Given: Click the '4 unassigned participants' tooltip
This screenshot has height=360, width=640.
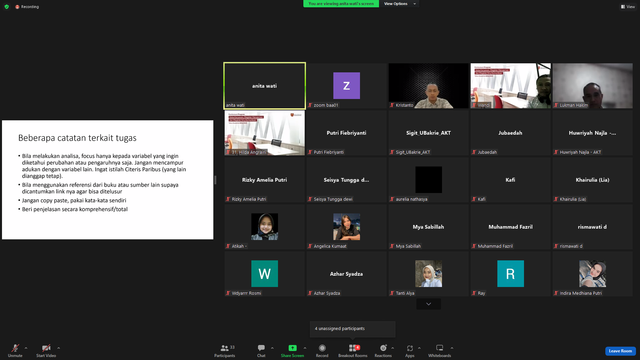Looking at the screenshot, I should click(x=353, y=329).
